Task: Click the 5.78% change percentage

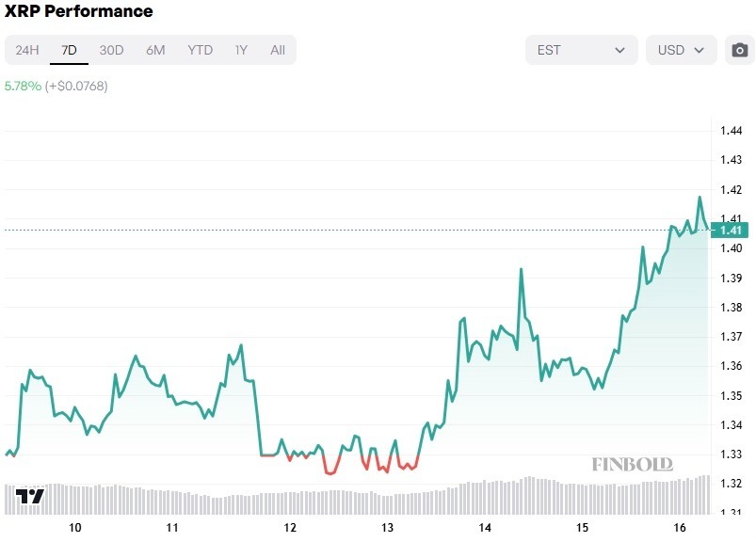Action: [23, 86]
